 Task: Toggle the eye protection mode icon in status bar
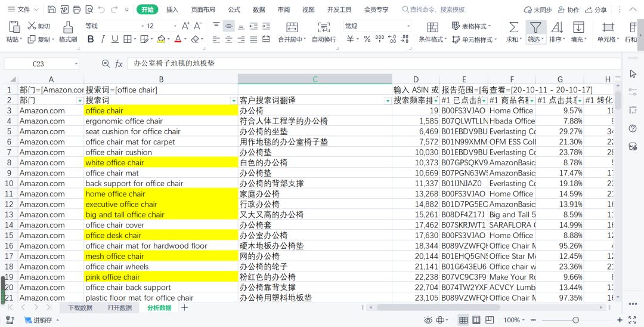click(x=428, y=320)
